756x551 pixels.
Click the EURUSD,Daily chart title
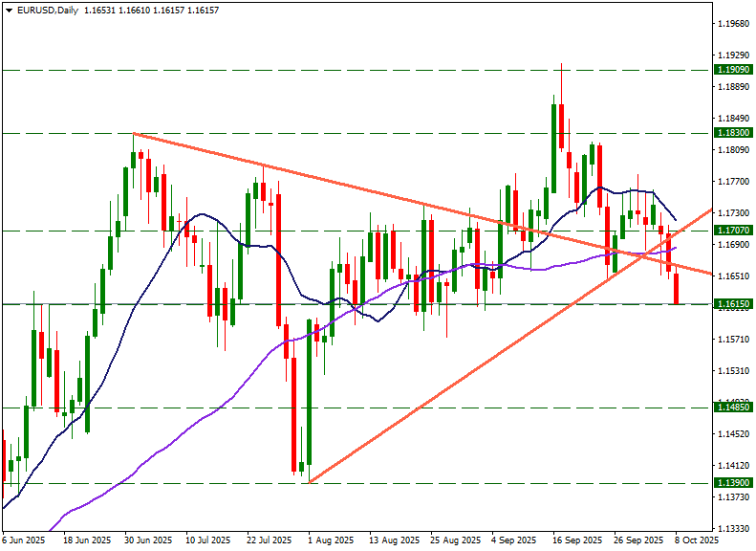pos(41,10)
